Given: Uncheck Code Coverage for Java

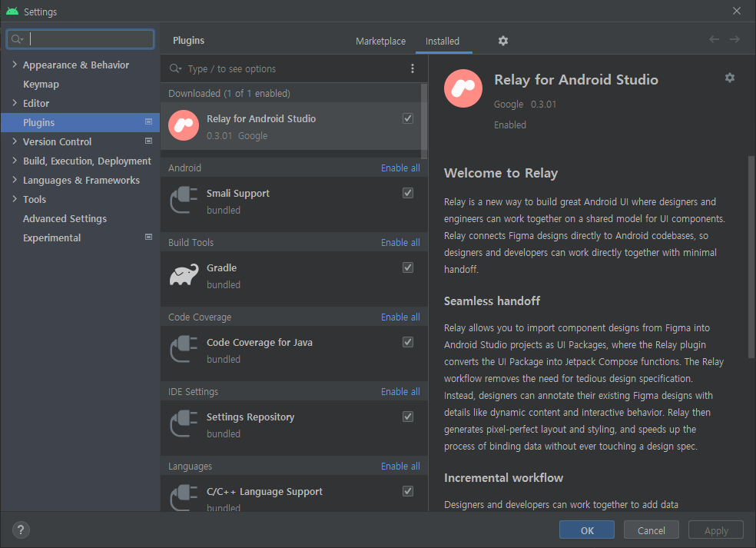Looking at the screenshot, I should pos(408,342).
